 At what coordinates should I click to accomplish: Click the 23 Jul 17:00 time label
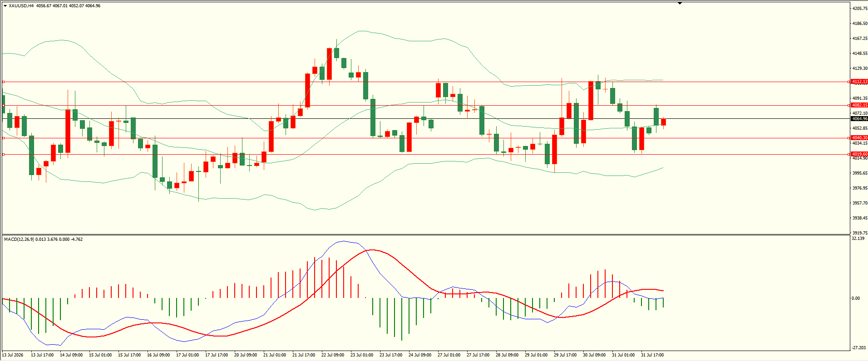[x=391, y=355]
